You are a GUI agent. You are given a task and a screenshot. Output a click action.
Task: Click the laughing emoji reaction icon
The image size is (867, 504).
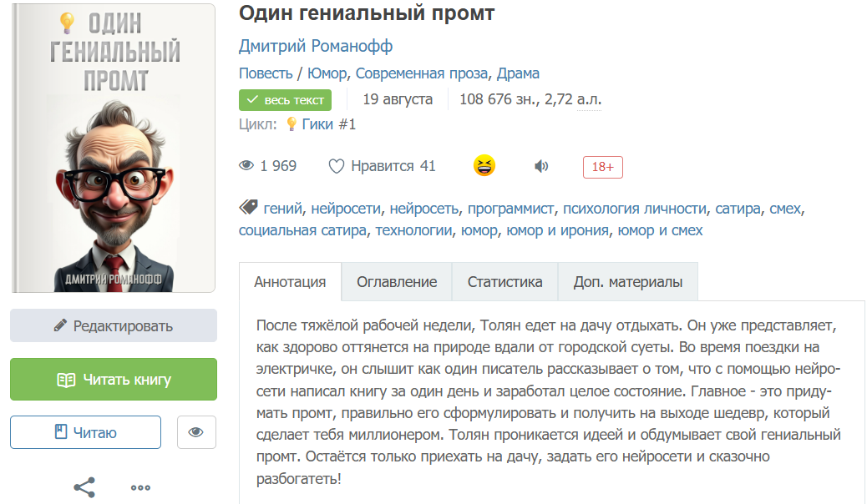tap(484, 166)
